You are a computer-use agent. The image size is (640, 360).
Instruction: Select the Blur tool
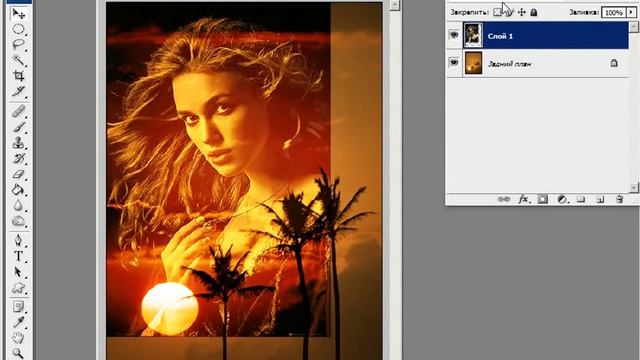[x=18, y=205]
